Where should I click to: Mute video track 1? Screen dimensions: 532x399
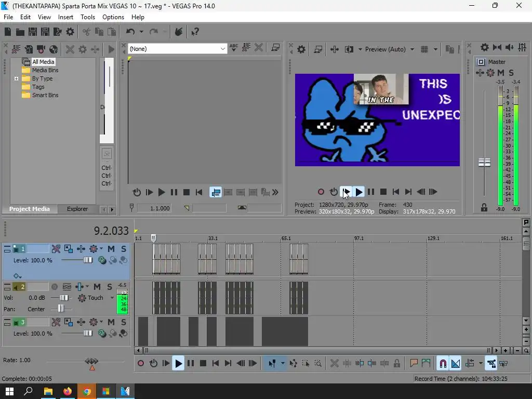[x=111, y=249]
